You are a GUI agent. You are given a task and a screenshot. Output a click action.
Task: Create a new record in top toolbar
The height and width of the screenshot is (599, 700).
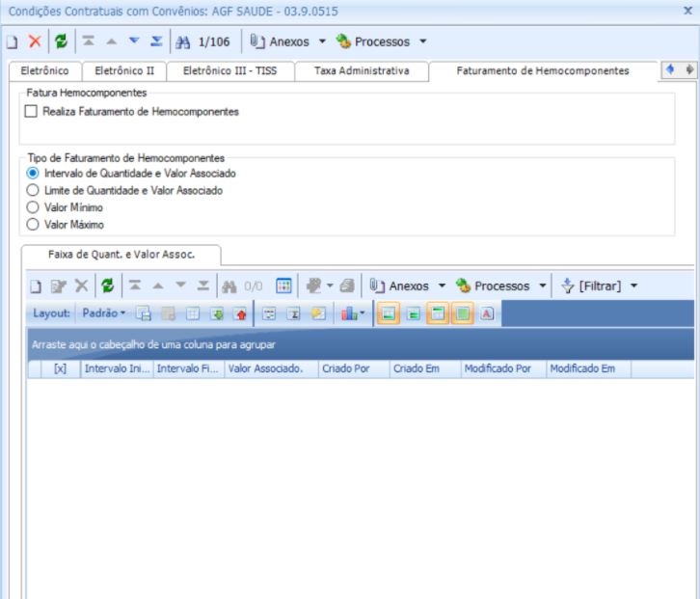(13, 42)
